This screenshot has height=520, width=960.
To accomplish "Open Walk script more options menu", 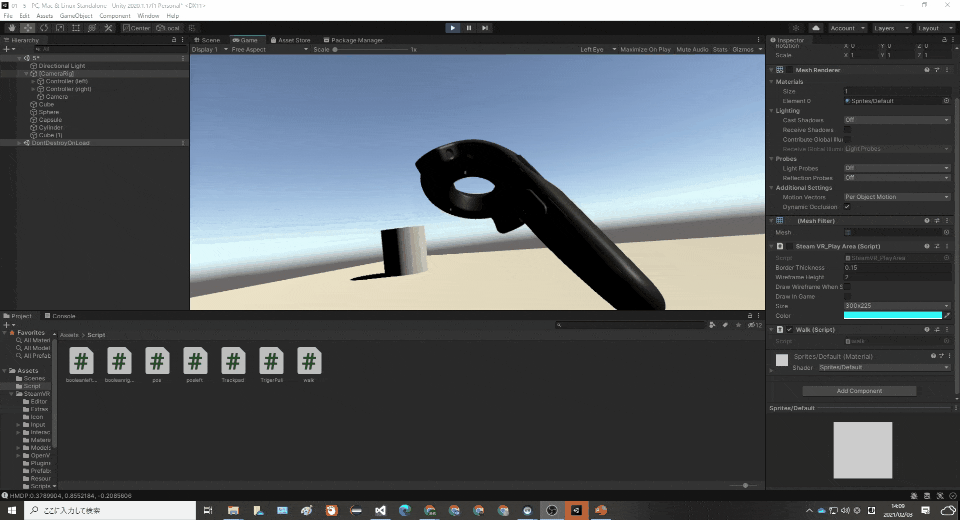I will coord(947,330).
